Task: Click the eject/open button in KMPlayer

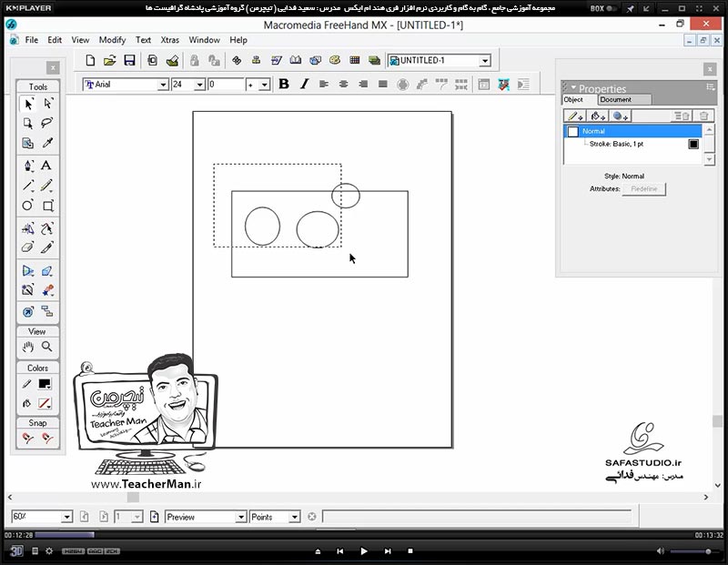Action: point(318,551)
